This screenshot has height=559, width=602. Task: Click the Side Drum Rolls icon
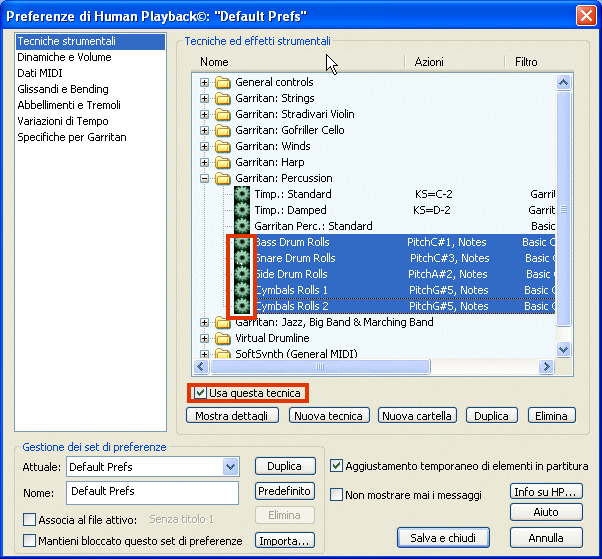[x=241, y=274]
